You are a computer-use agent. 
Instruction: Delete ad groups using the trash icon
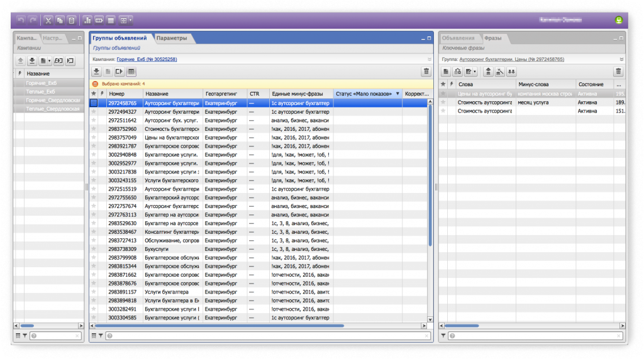pos(426,72)
